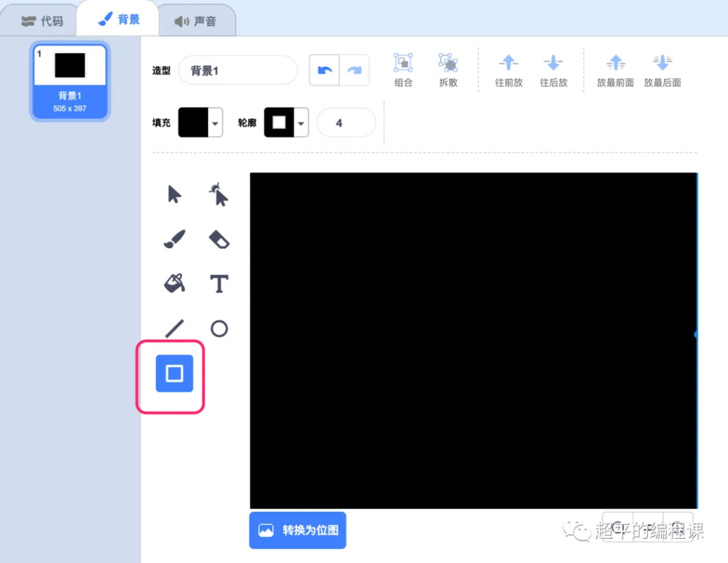Viewport: 728px width, 563px height.
Task: Select the arrow Select tool
Action: tap(174, 195)
